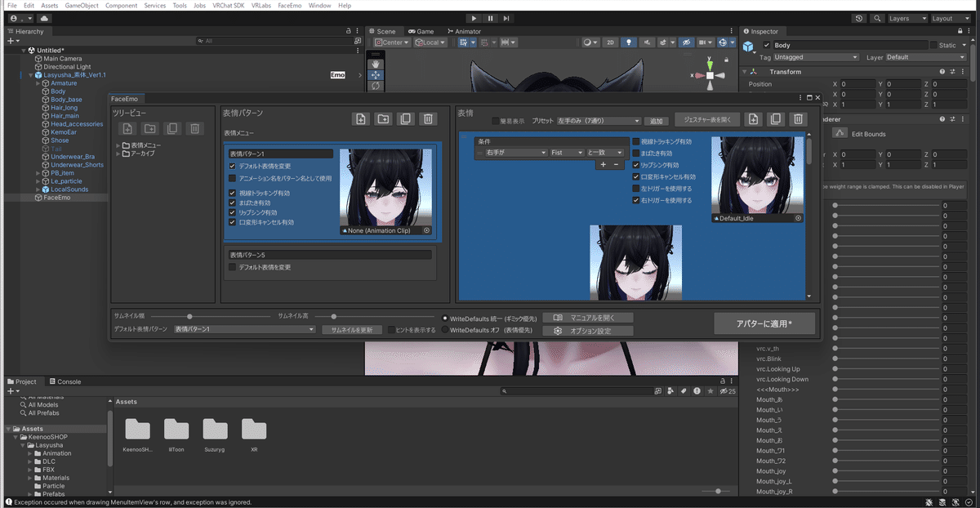Open オプション設定 button
Image resolution: width=980 pixels, height=508 pixels.
click(588, 331)
